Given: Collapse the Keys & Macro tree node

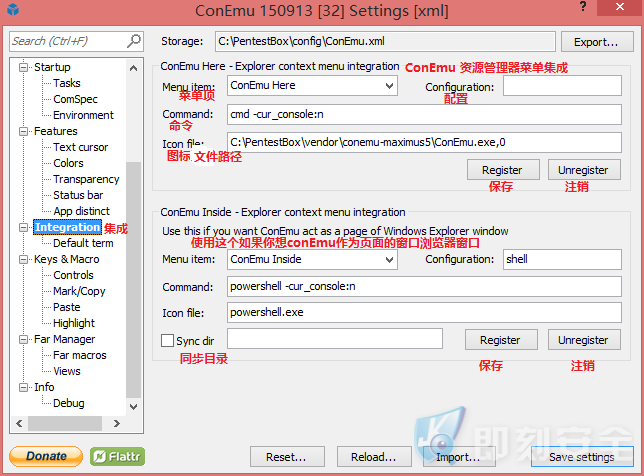Looking at the screenshot, I should pos(23,259).
